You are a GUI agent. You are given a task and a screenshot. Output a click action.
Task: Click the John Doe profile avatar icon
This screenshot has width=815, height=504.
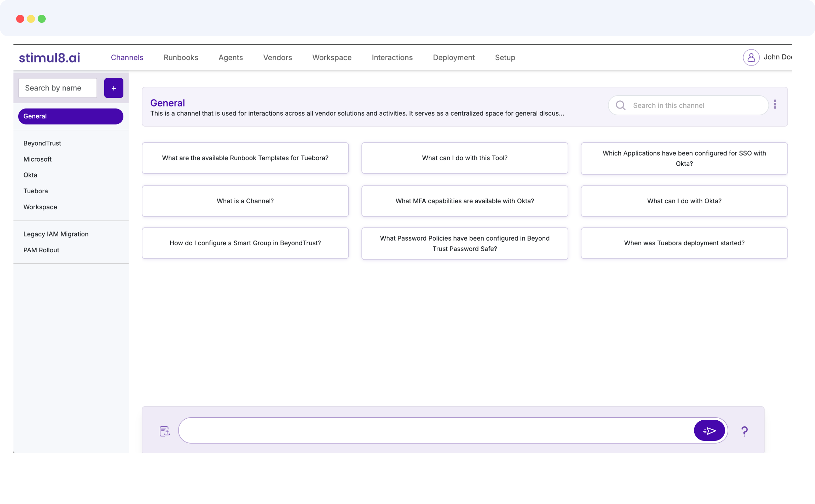(x=751, y=57)
